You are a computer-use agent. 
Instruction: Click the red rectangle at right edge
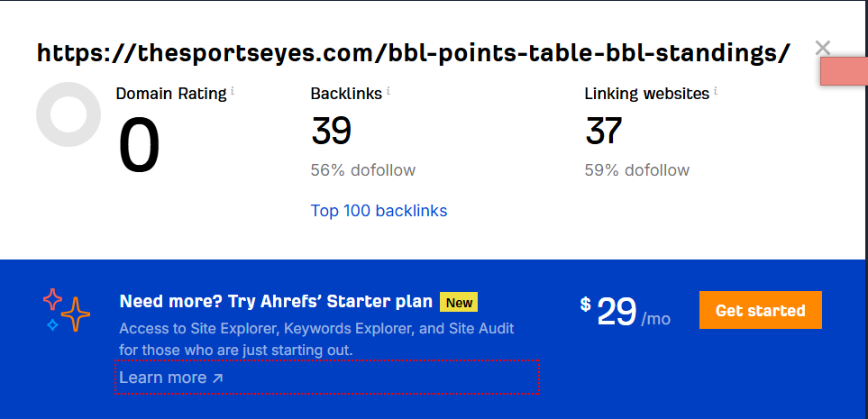pyautogui.click(x=844, y=72)
